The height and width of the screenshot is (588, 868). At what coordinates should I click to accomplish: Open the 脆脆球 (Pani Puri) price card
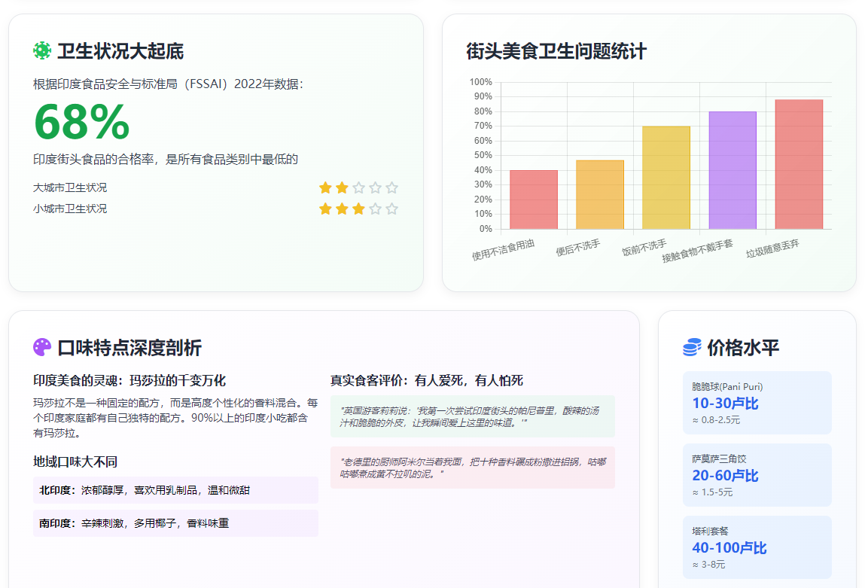(757, 403)
